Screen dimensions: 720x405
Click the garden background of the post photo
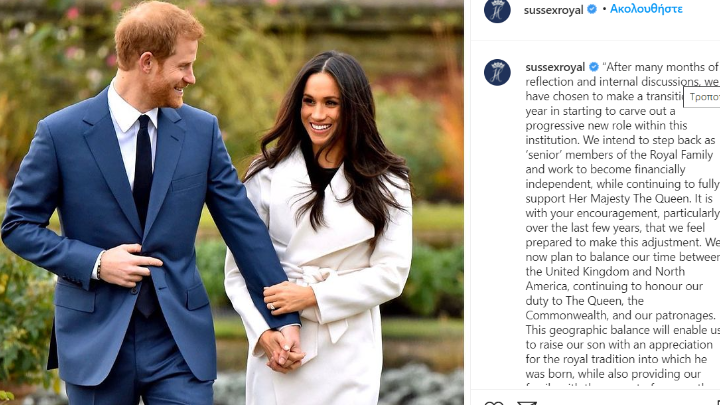coord(404,69)
